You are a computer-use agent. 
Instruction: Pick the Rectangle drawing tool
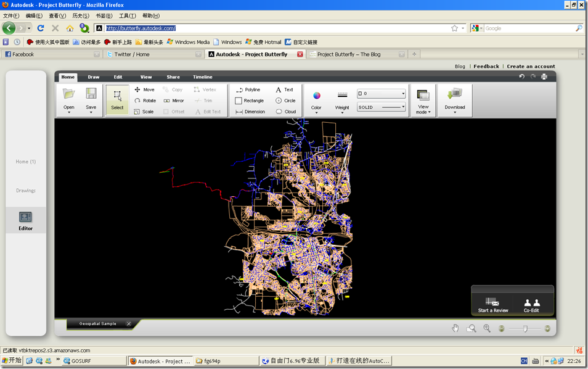click(250, 101)
